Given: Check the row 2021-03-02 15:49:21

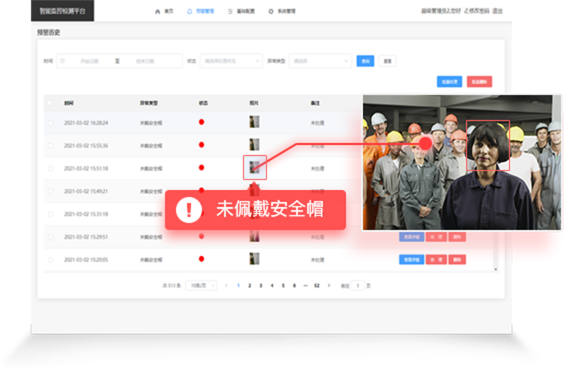Looking at the screenshot, I should [x=50, y=191].
